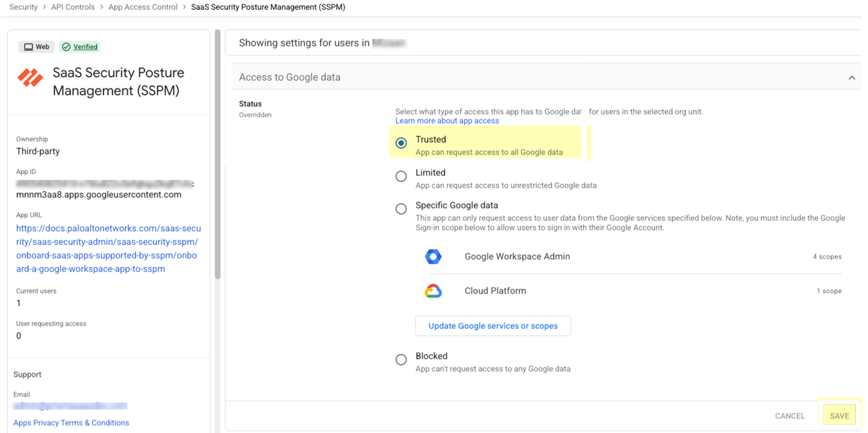
Task: Cancel the access changes
Action: click(790, 416)
